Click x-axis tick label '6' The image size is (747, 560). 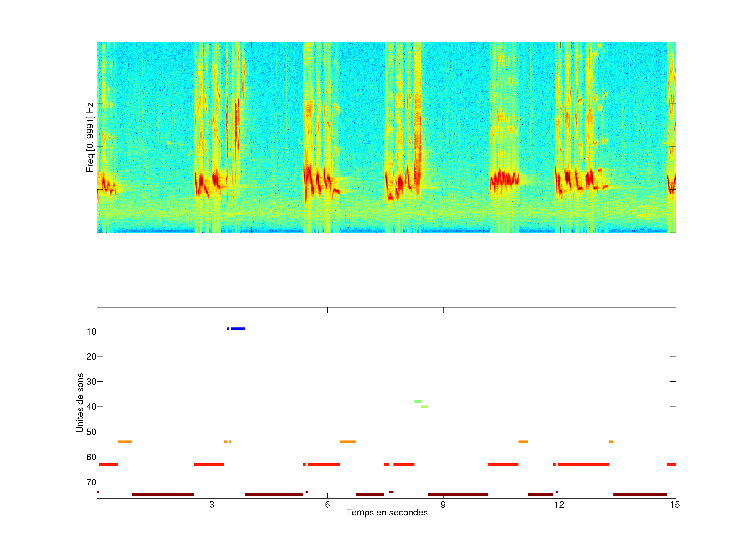pos(327,505)
